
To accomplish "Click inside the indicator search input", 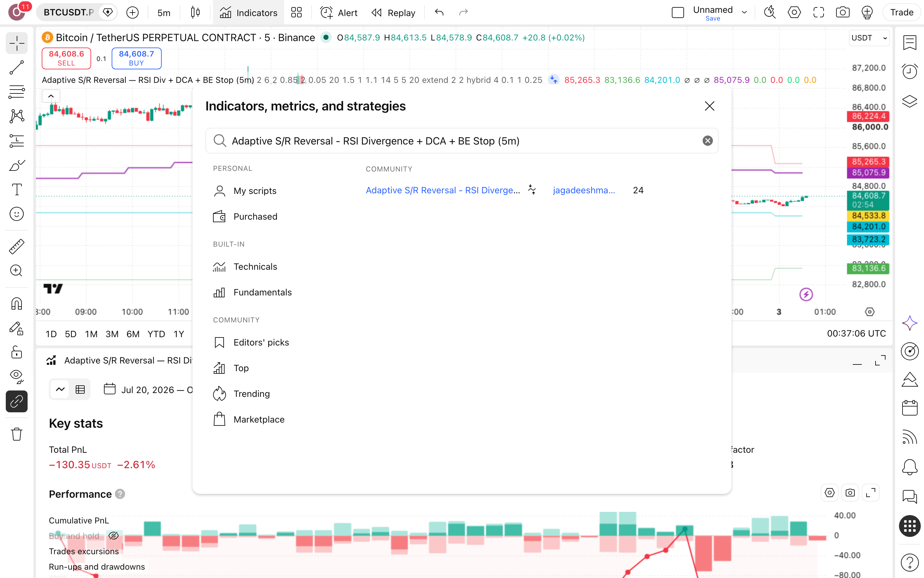I will point(462,141).
